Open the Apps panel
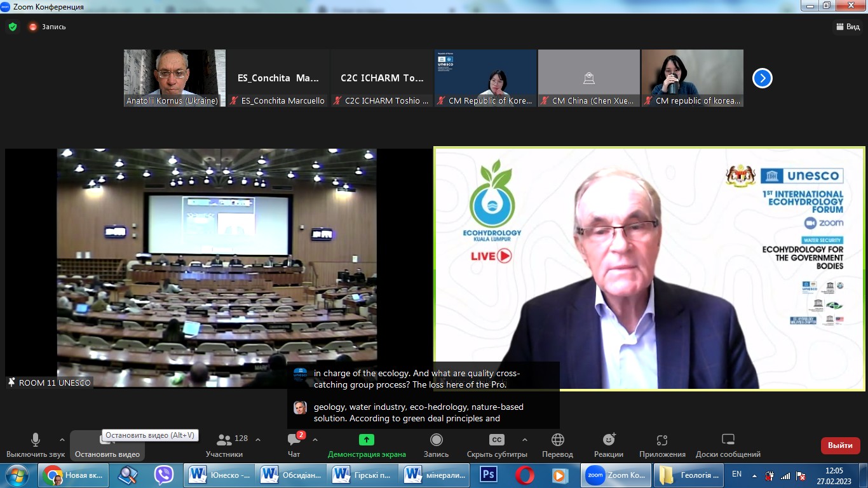This screenshot has width=868, height=488. pos(662,440)
